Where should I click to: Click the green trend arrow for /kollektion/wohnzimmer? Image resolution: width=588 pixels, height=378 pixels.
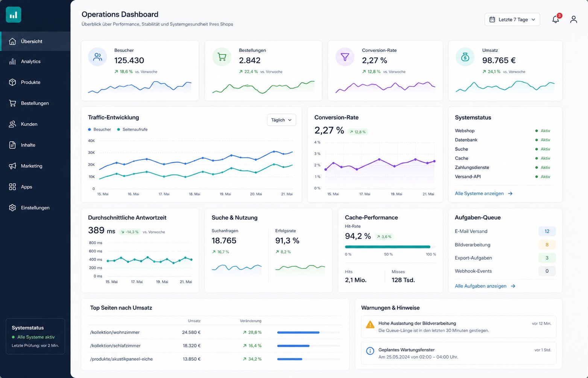coord(245,333)
